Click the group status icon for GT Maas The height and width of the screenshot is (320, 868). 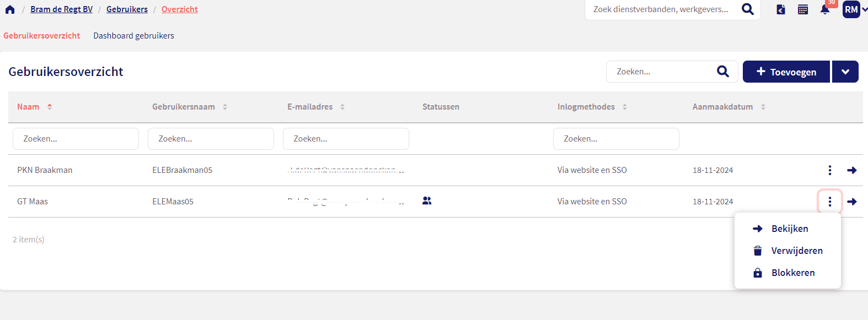[x=427, y=201]
